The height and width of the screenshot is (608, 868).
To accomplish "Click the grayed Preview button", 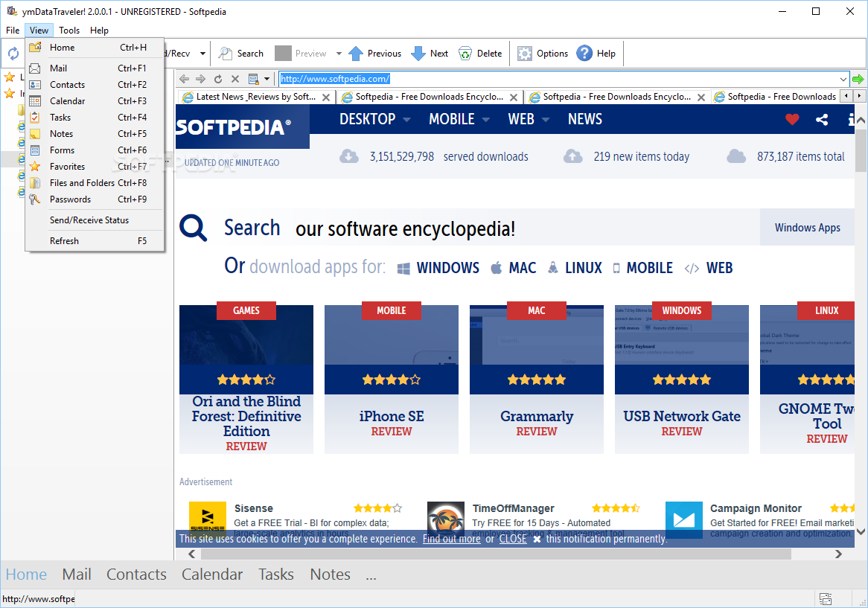I will [301, 54].
